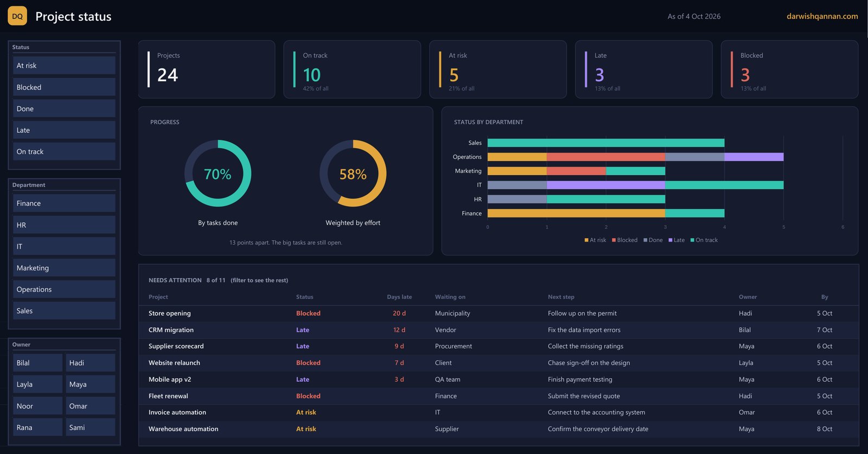This screenshot has height=454, width=868.
Task: Select the Blocked KPI card showing 3
Action: [789, 69]
